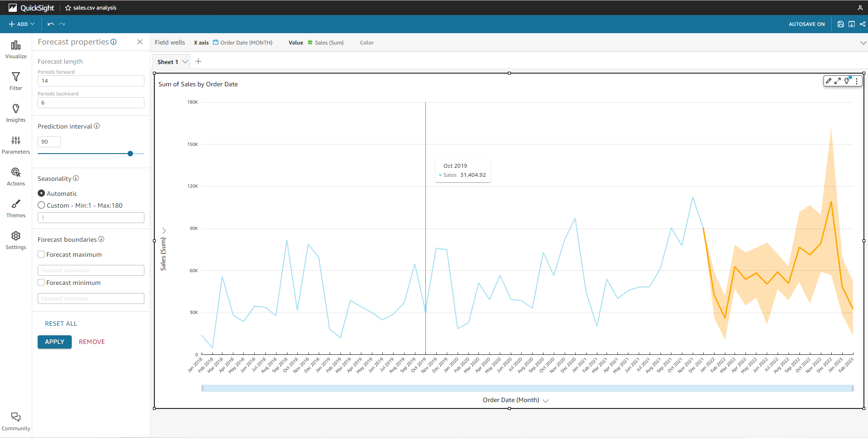
Task: Click the Color field well
Action: (367, 43)
